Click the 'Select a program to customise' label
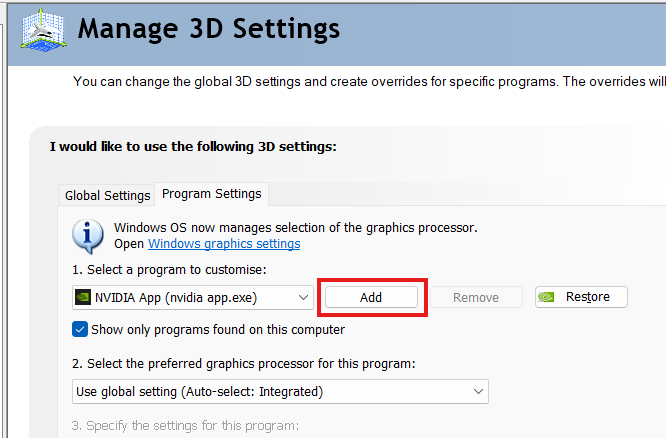 click(169, 269)
